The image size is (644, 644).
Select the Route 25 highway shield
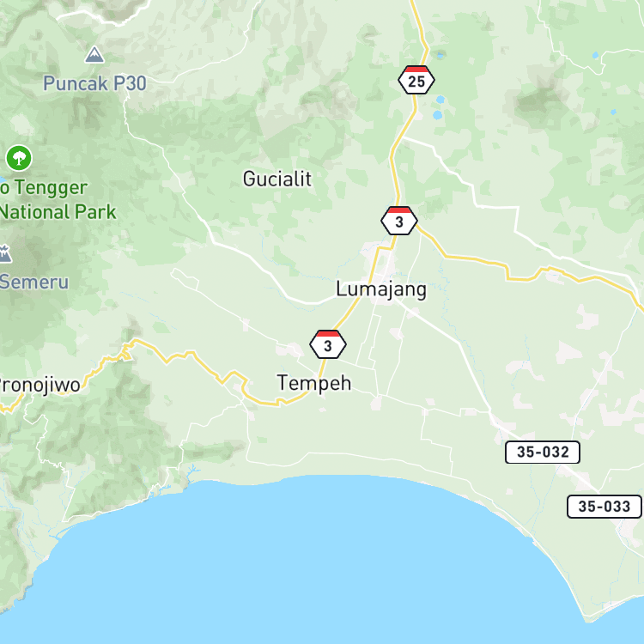click(x=416, y=80)
